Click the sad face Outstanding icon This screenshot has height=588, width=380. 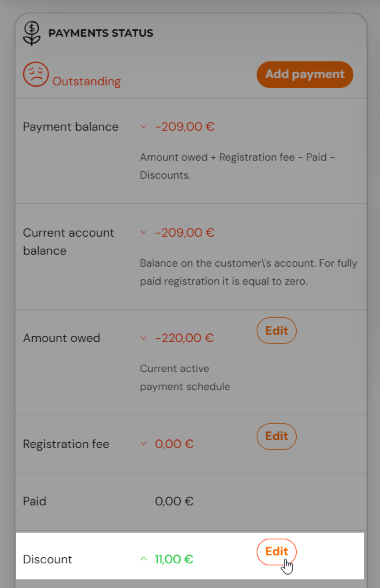(36, 74)
